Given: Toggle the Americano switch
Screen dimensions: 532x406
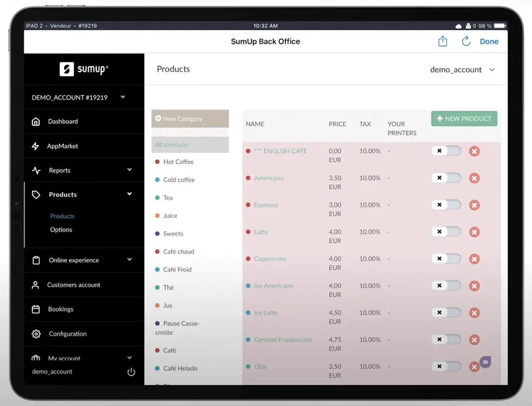Looking at the screenshot, I should [x=446, y=178].
